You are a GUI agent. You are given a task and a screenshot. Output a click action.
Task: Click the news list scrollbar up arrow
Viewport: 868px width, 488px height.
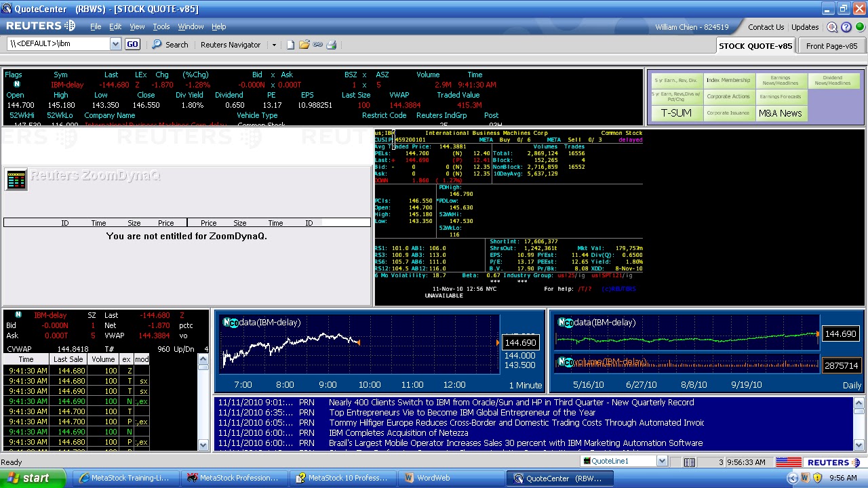point(859,403)
